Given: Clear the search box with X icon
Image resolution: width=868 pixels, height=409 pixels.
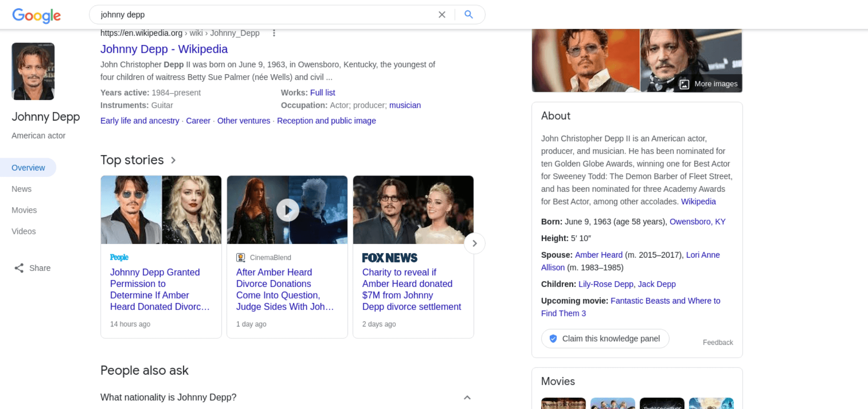Looking at the screenshot, I should [442, 15].
